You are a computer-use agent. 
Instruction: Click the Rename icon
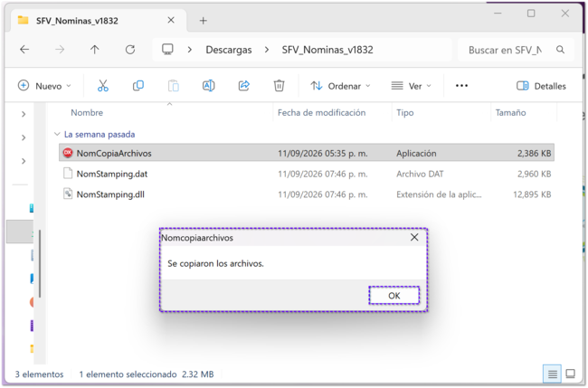(x=208, y=86)
